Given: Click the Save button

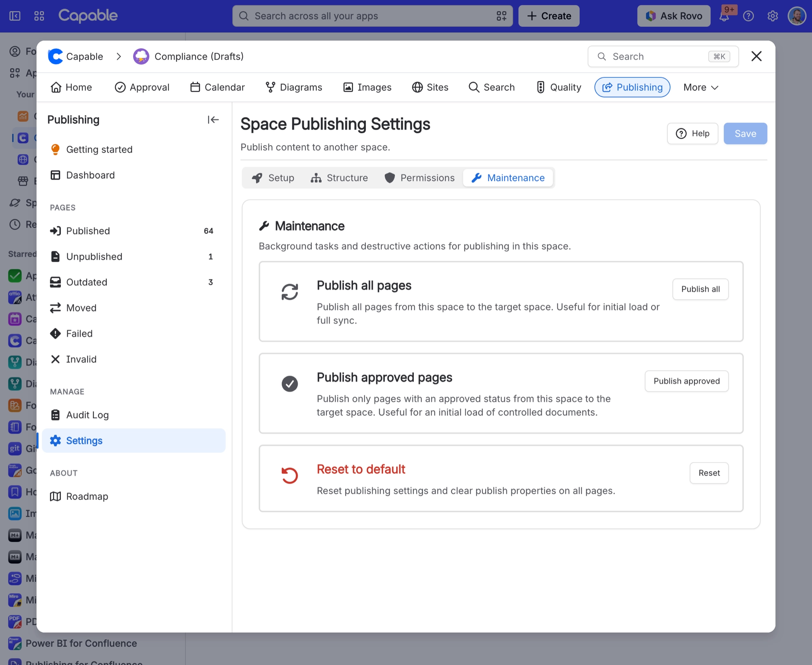Looking at the screenshot, I should (x=745, y=134).
